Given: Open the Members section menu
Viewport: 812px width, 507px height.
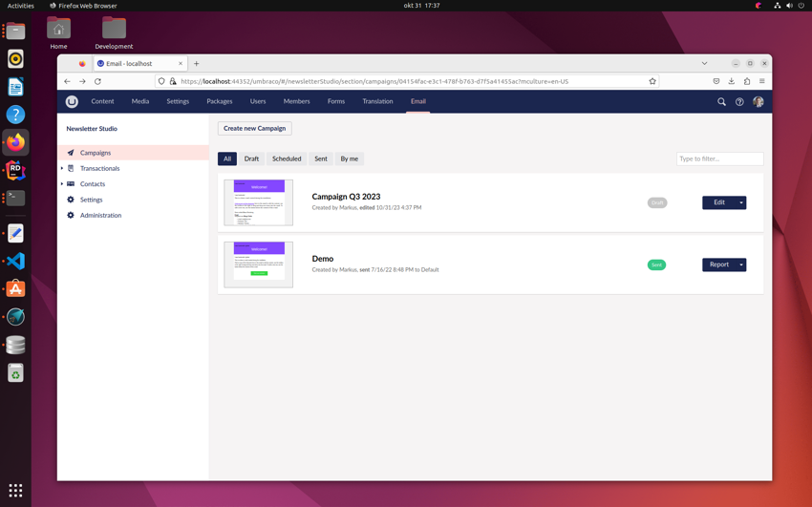Looking at the screenshot, I should pos(296,101).
